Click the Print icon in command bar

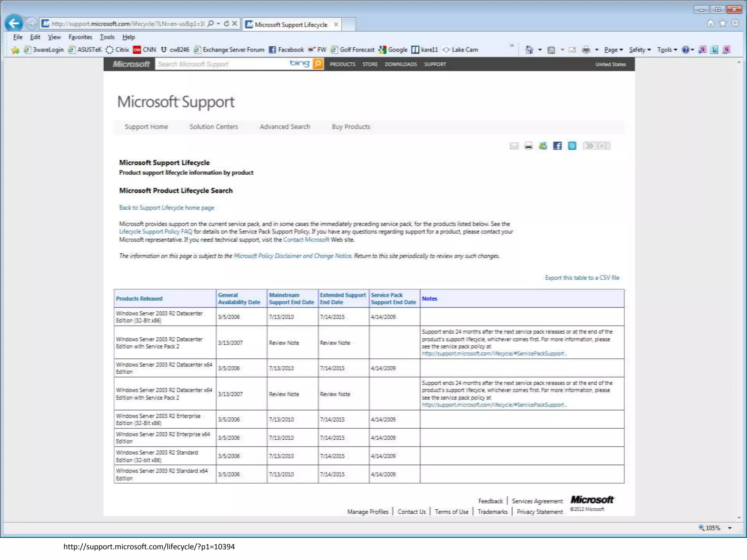click(586, 50)
